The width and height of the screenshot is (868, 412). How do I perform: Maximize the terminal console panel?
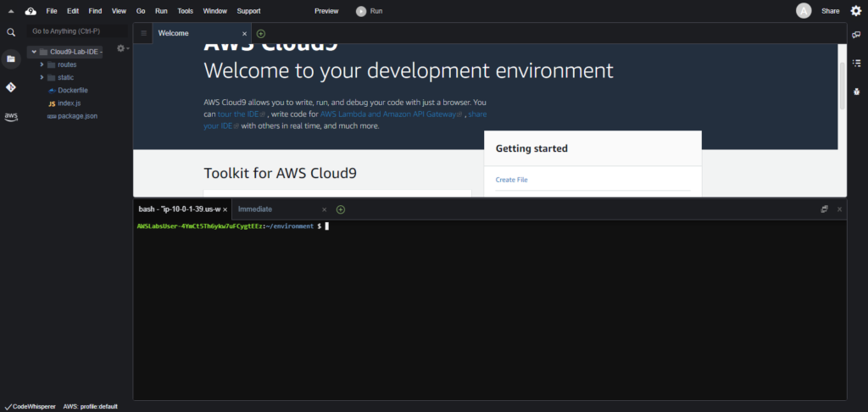click(x=824, y=209)
